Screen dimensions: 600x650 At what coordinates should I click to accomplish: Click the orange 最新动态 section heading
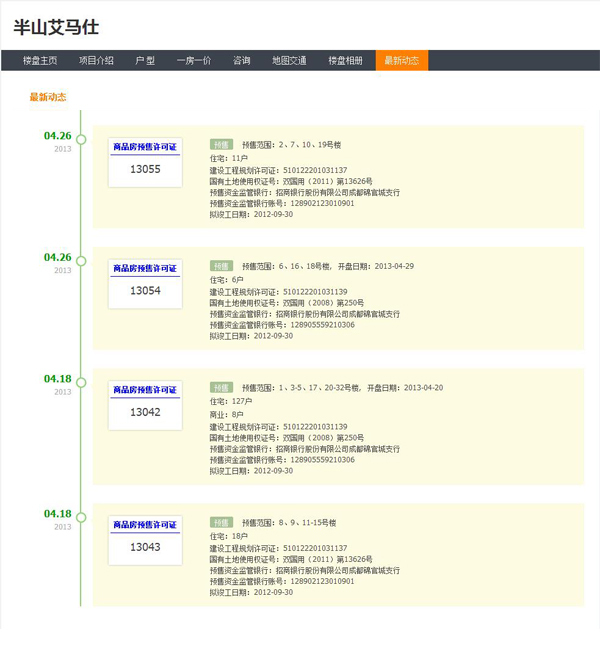[48, 97]
